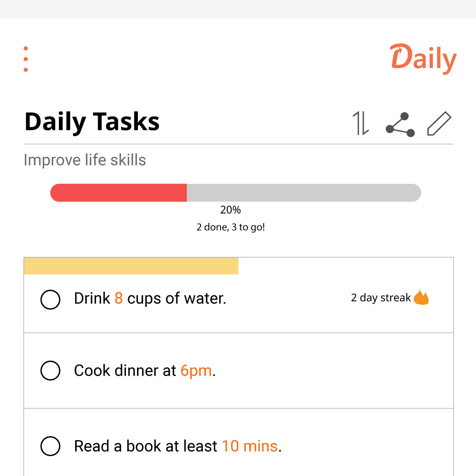Click the sort order arrows icon
Viewport: 476px width, 476px height.
361,123
